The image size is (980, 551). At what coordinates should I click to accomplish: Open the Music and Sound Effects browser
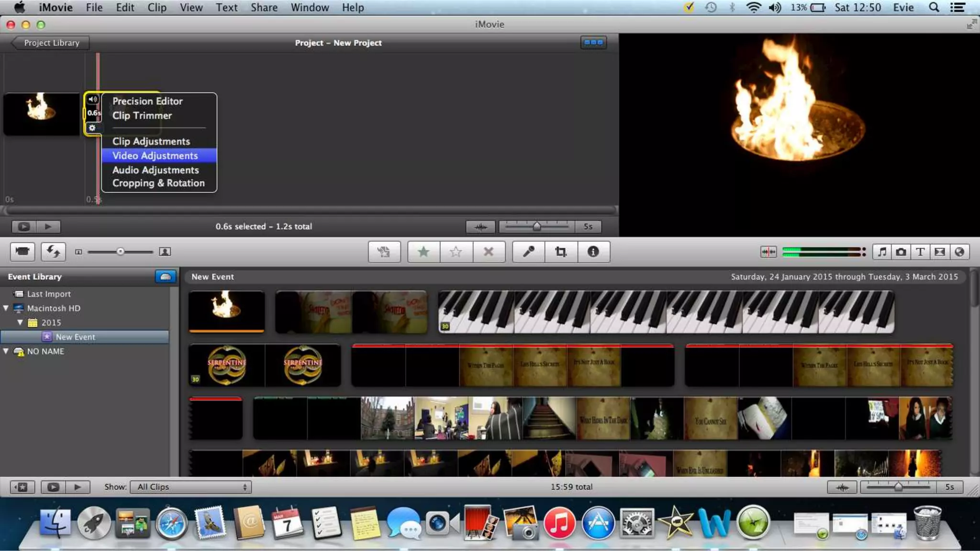pos(882,252)
